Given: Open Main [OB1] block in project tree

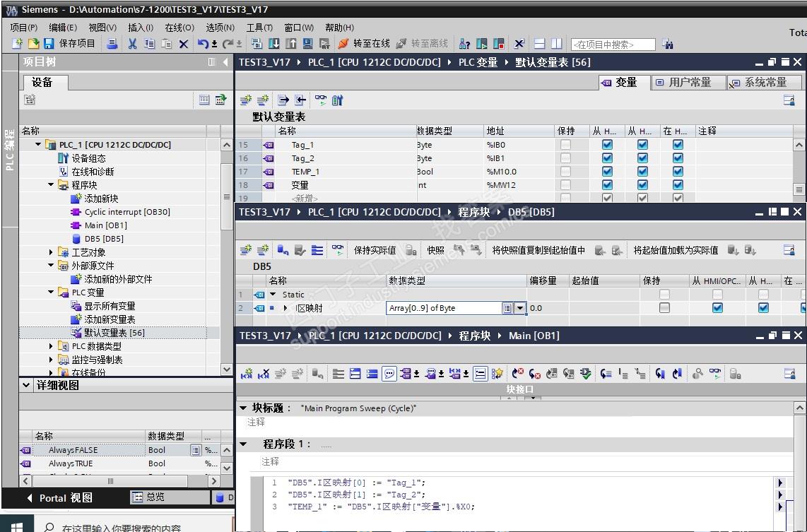Looking at the screenshot, I should 105,225.
